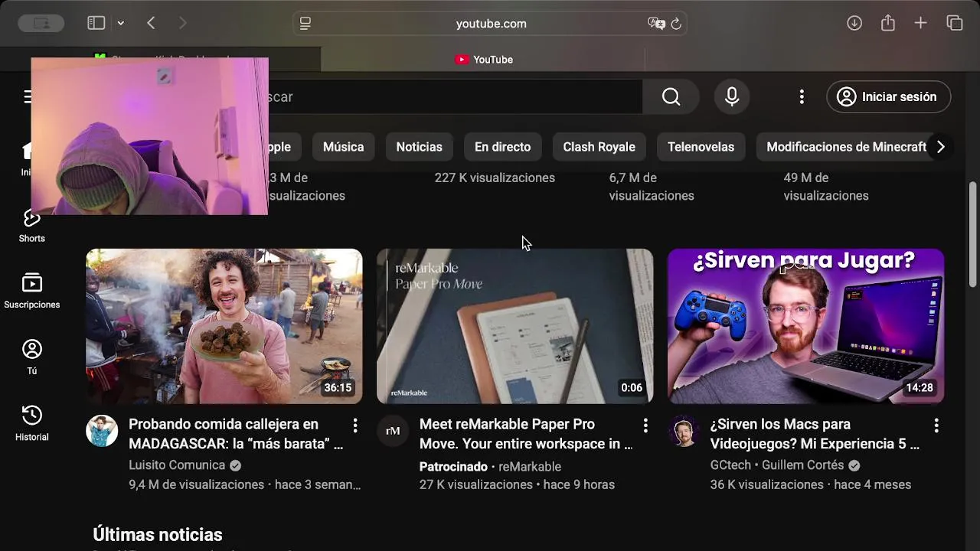Reload the page with the refresh icon
Image resolution: width=980 pixels, height=551 pixels.
676,24
